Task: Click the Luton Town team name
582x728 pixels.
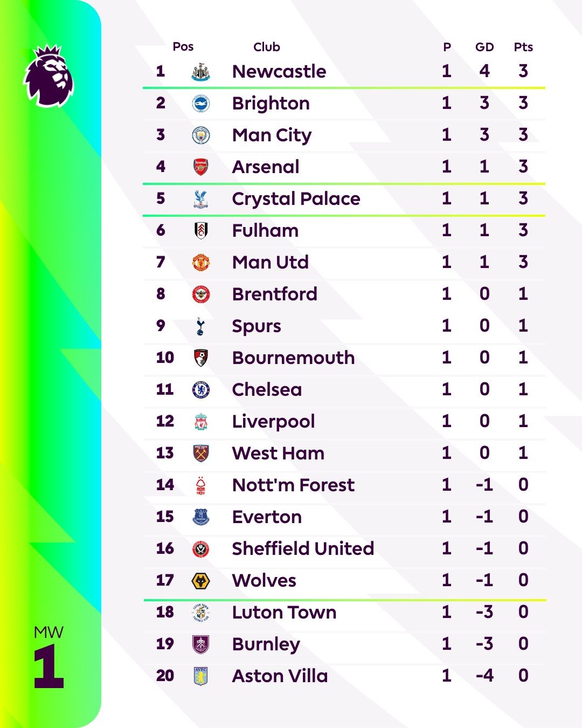Action: (x=284, y=613)
